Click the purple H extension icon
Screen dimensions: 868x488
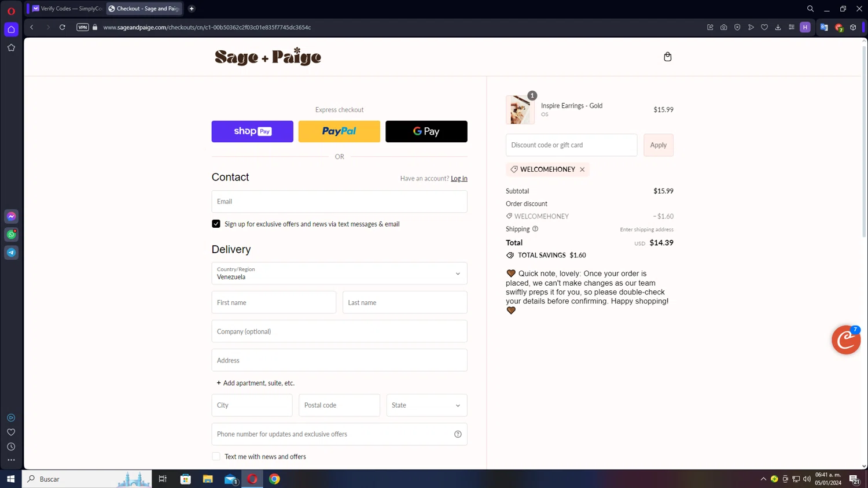tap(805, 27)
